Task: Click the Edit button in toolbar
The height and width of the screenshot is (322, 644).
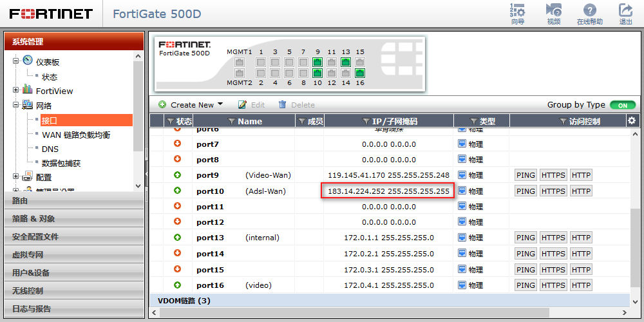Action: point(251,105)
